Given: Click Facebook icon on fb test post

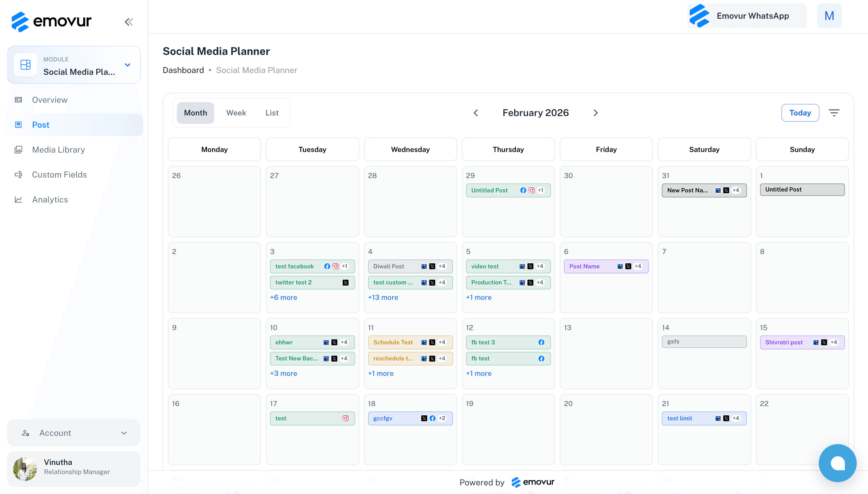Looking at the screenshot, I should (541, 358).
